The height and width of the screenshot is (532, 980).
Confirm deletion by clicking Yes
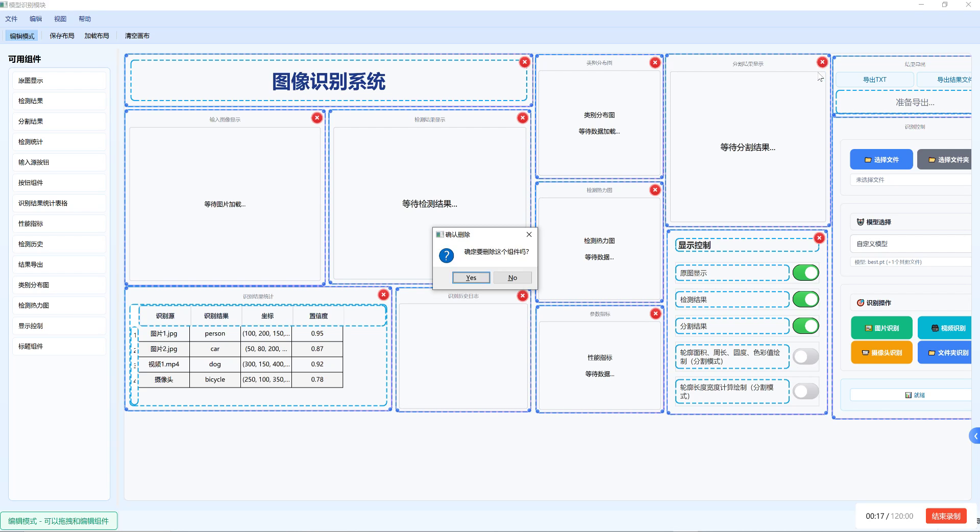tap(470, 277)
